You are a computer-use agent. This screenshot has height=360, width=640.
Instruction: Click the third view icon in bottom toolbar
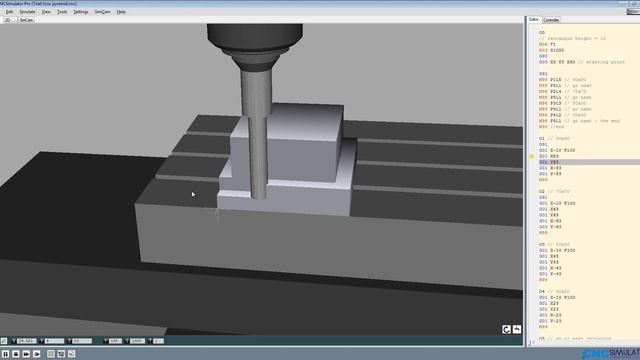point(72,354)
